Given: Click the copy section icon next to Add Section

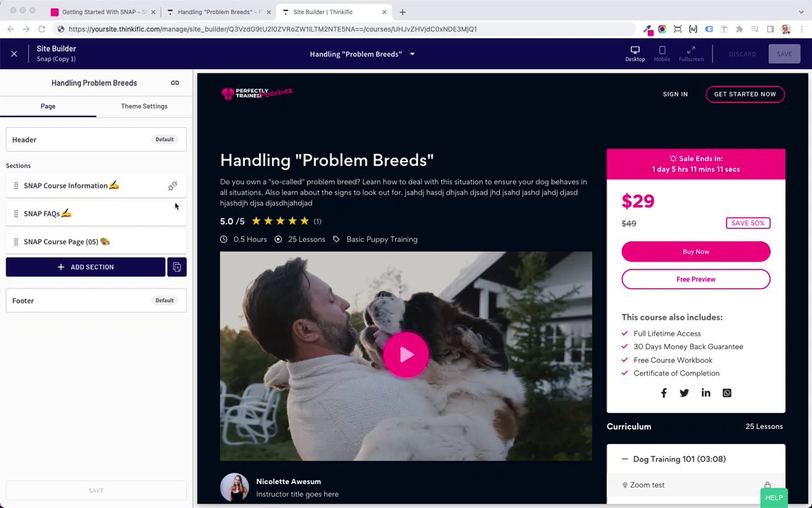Looking at the screenshot, I should tap(177, 267).
